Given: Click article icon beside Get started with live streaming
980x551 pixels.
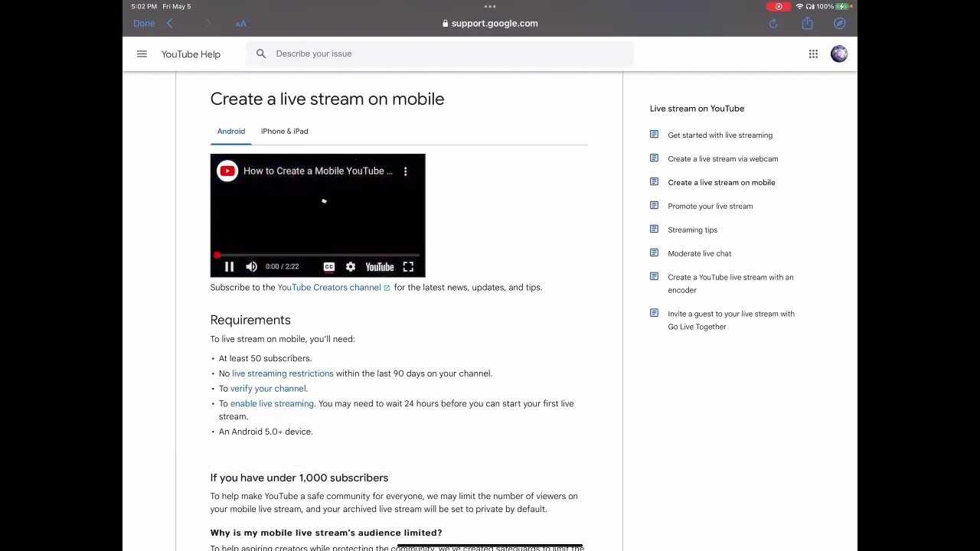Looking at the screenshot, I should tap(654, 134).
